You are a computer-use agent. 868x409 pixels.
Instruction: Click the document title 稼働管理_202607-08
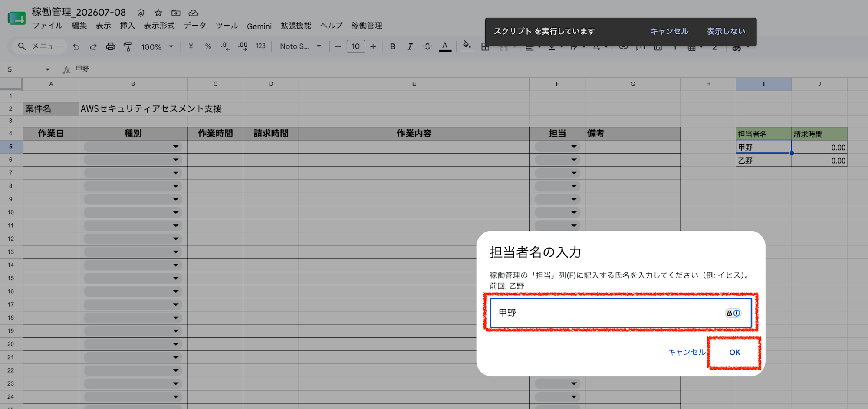tap(79, 12)
